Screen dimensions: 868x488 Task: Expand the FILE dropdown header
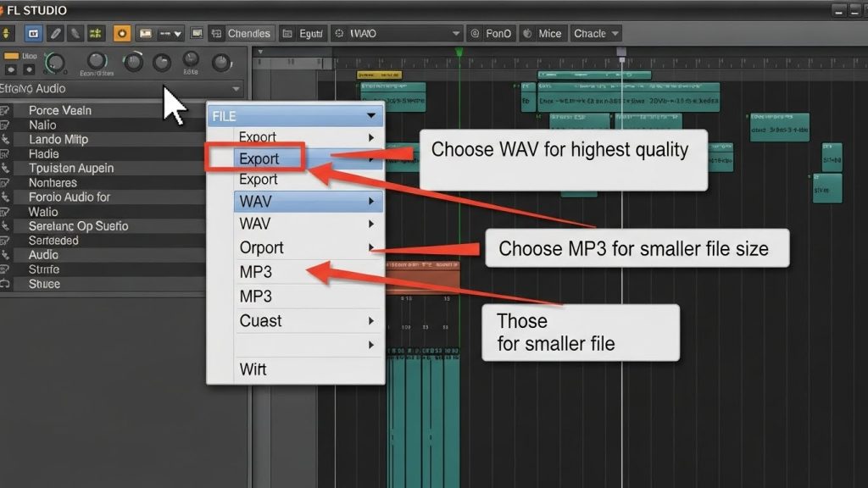click(x=295, y=115)
